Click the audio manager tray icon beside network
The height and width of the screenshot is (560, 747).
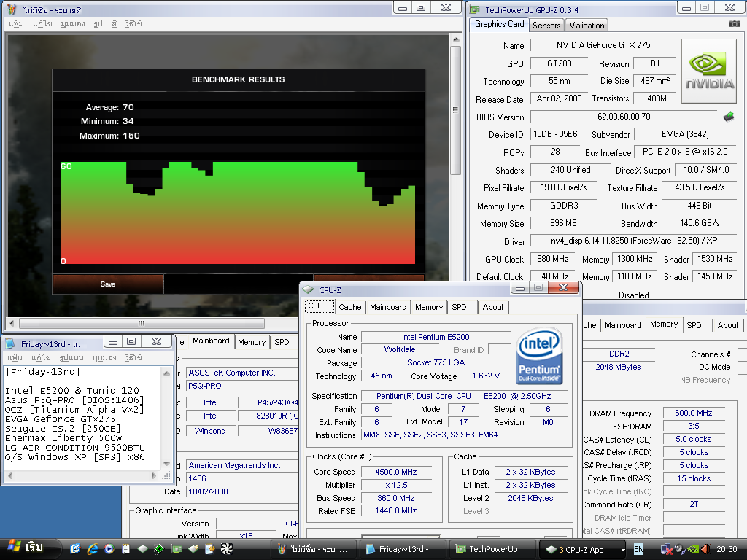(680, 550)
